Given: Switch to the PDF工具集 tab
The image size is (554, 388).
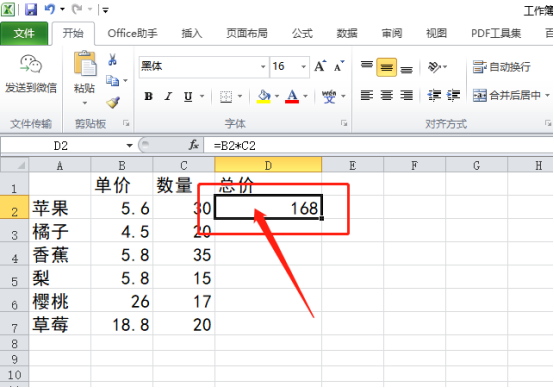Looking at the screenshot, I should (496, 33).
